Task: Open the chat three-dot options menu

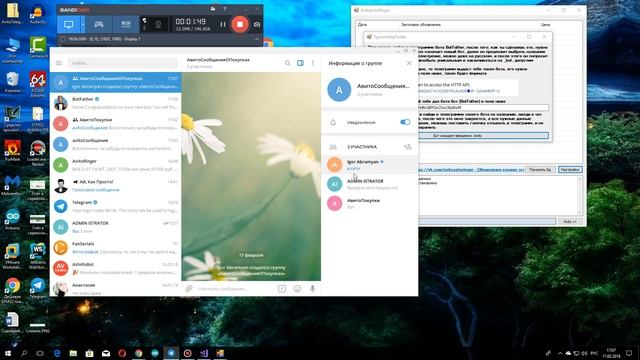Action: pyautogui.click(x=313, y=63)
